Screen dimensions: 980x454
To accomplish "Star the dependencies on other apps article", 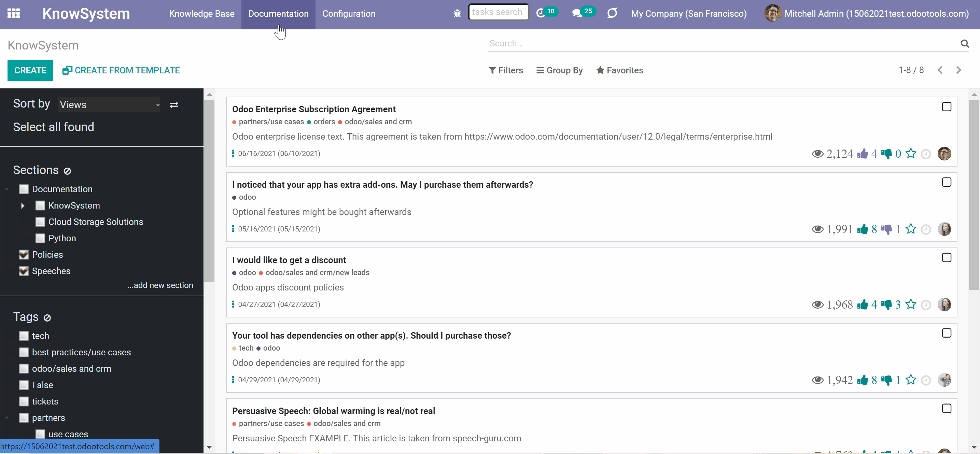I will point(910,380).
